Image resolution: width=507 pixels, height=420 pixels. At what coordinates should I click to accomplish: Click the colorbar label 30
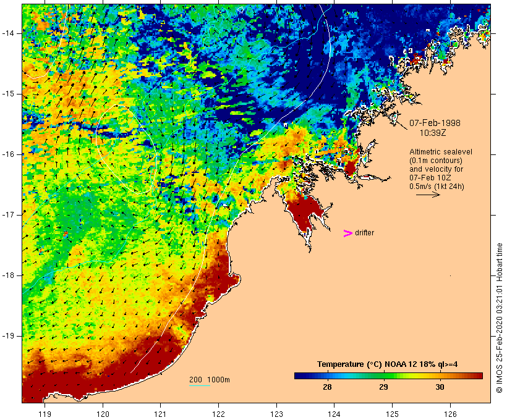point(440,387)
